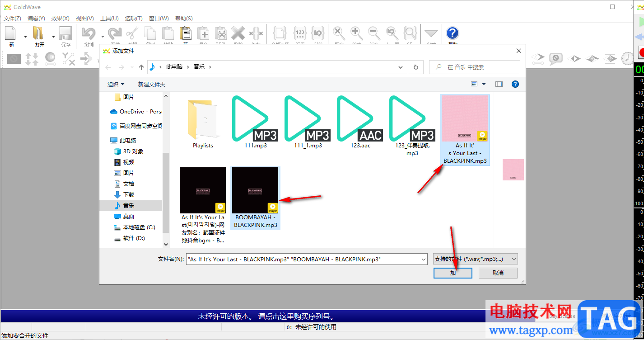644x340 pixels.
Task: Open the 工具(U) menu
Action: coord(109,19)
